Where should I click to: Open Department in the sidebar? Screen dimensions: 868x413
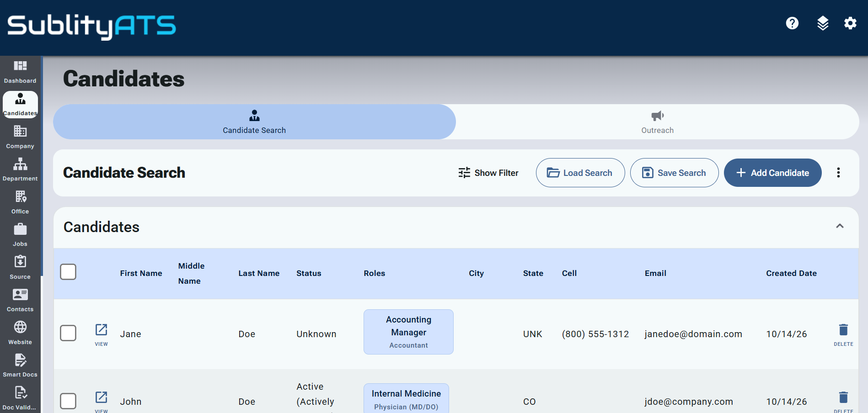tap(20, 170)
